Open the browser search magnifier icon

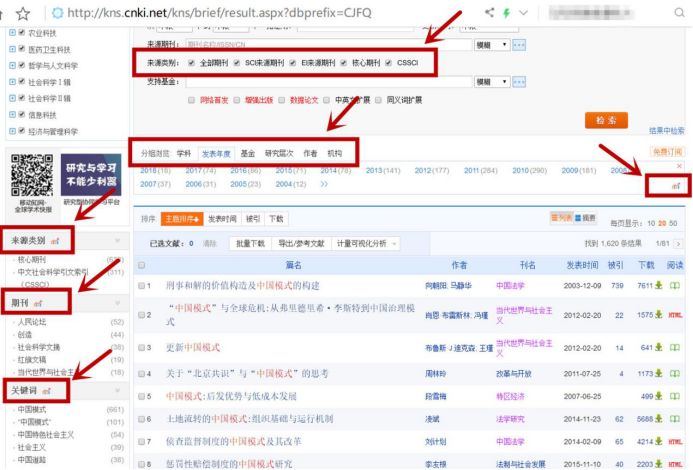pos(679,13)
